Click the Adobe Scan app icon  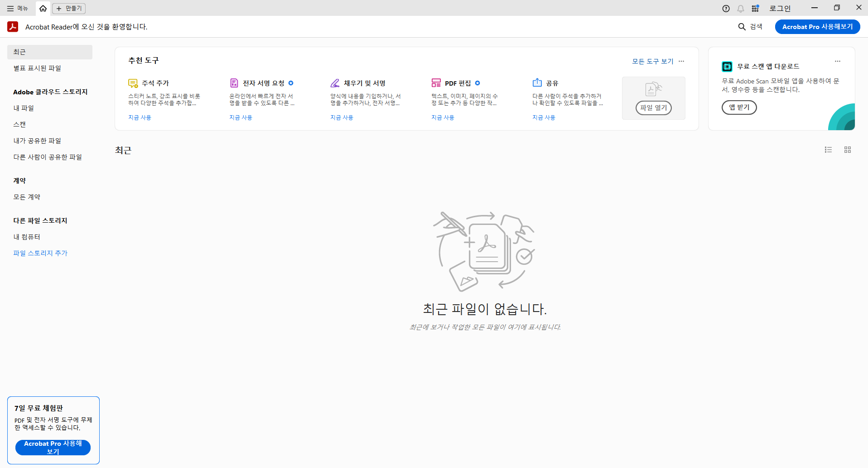(x=727, y=67)
